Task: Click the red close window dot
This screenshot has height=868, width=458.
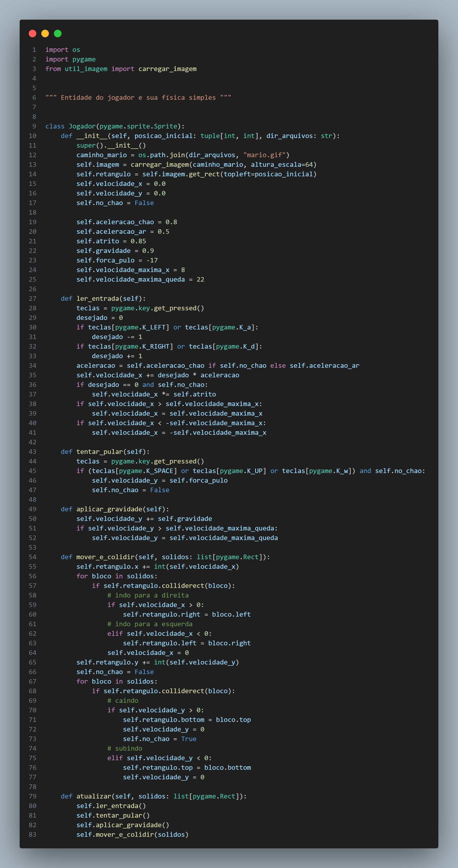Action: 32,33
